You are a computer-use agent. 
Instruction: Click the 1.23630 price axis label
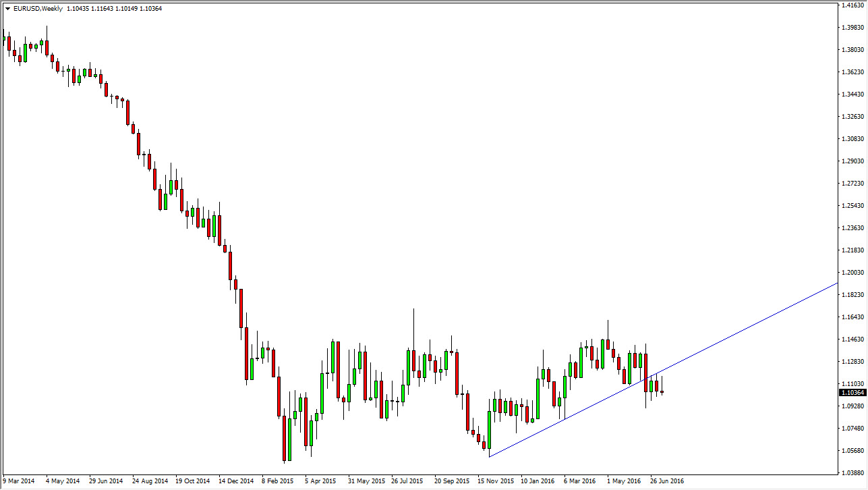(x=852, y=227)
